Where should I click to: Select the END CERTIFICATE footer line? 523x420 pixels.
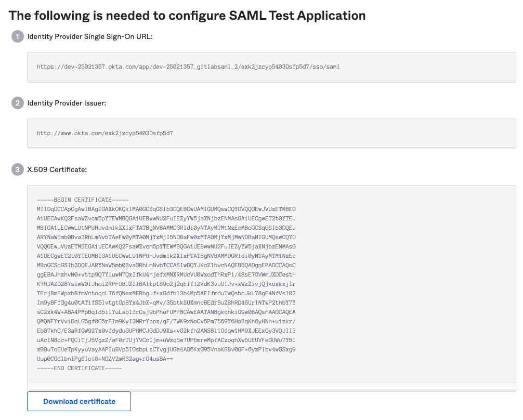[78, 367]
